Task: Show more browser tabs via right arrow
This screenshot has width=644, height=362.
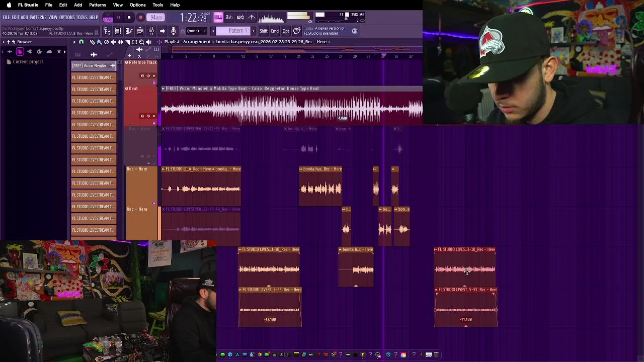Action: (x=64, y=52)
